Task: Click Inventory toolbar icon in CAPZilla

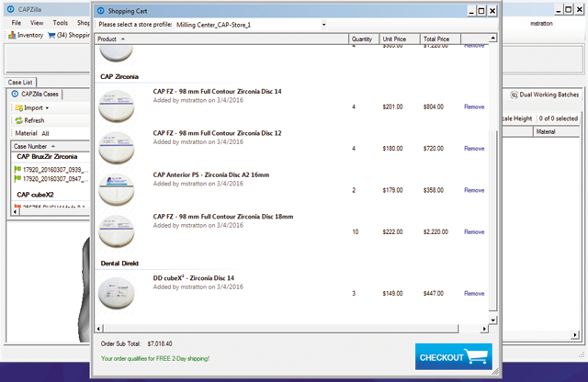Action: (26, 35)
